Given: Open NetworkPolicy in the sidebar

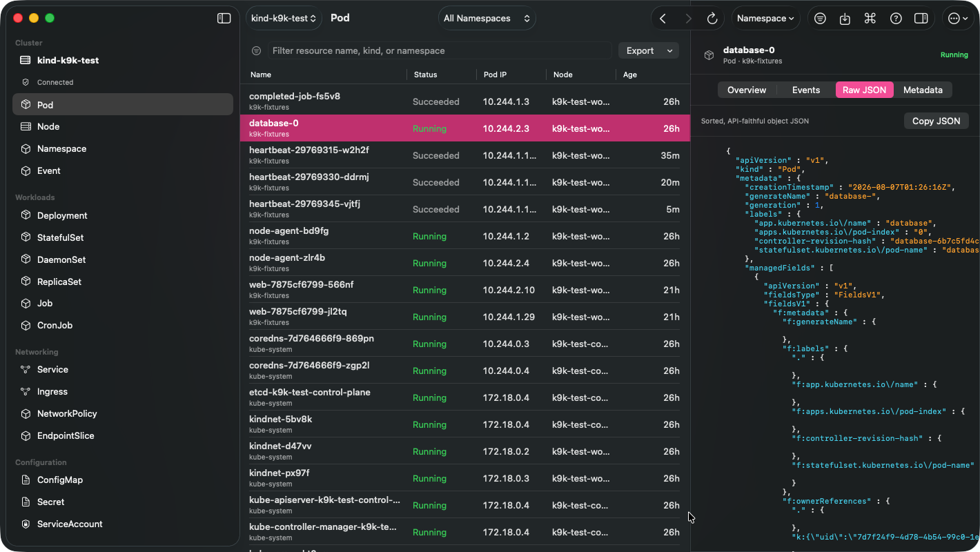Looking at the screenshot, I should 123,414.
